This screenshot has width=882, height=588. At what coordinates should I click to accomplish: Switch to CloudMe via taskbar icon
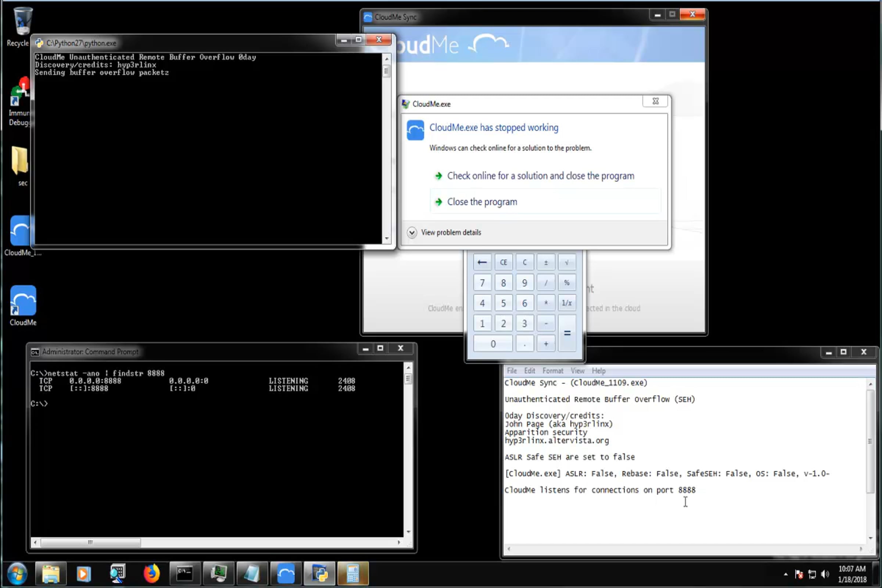coord(286,574)
